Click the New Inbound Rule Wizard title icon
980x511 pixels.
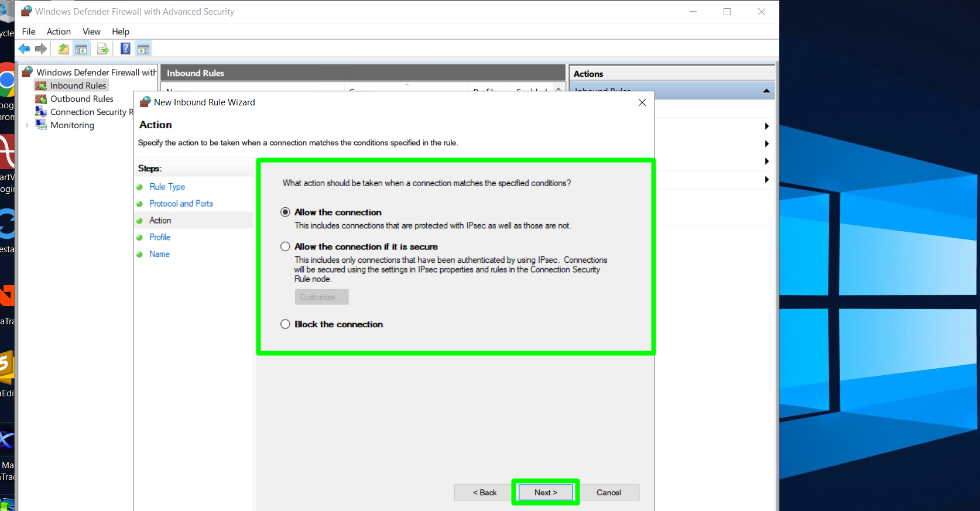click(x=145, y=102)
